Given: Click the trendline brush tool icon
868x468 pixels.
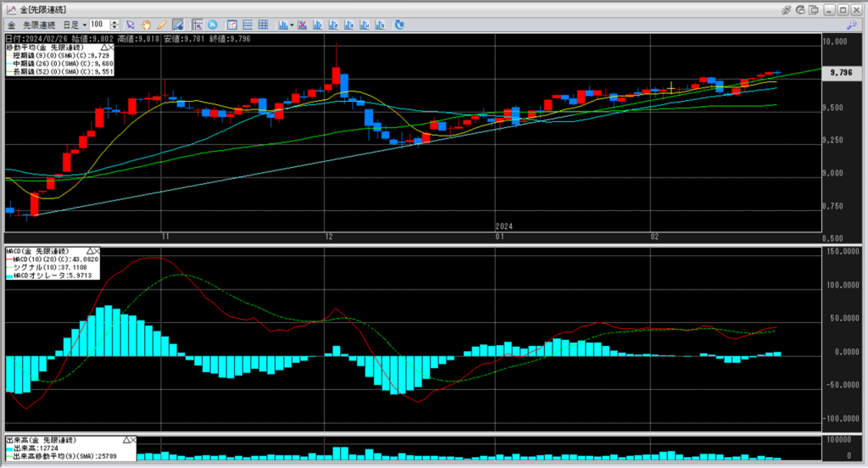Looking at the screenshot, I should [x=177, y=25].
